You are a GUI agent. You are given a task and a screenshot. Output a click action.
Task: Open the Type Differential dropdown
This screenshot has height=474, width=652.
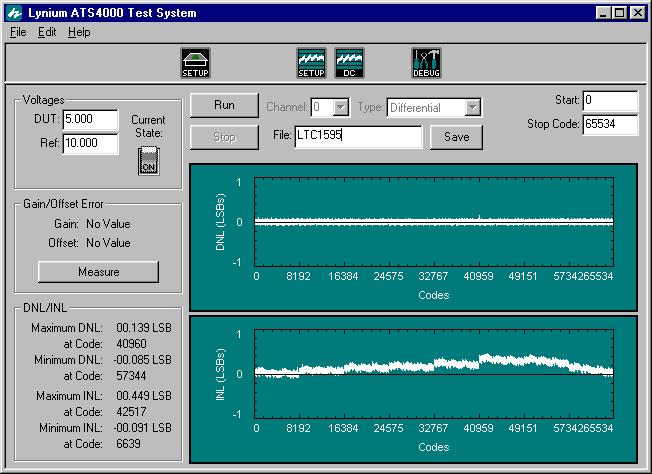[434, 108]
